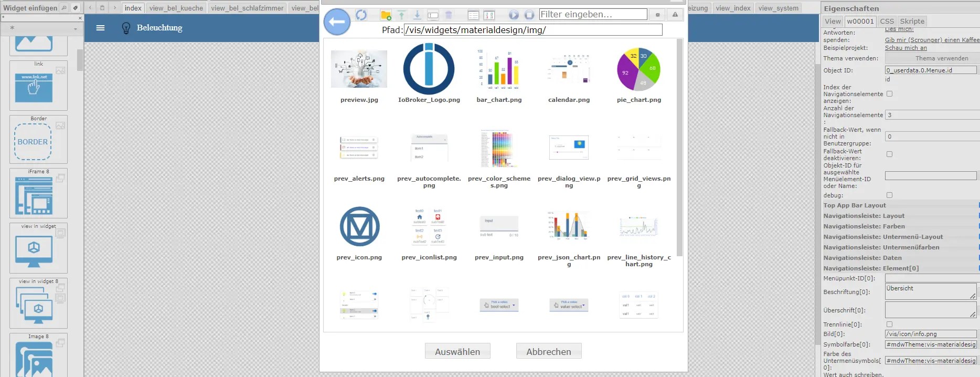
Task: Select the link widget in the palette
Action: click(x=38, y=85)
